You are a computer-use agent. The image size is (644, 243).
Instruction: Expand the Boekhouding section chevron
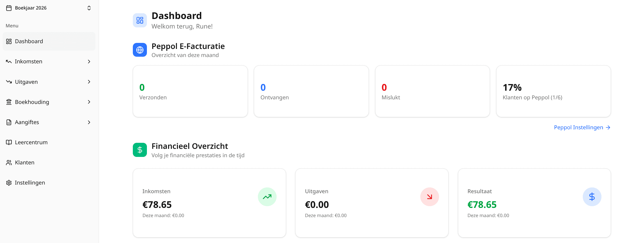(x=89, y=102)
